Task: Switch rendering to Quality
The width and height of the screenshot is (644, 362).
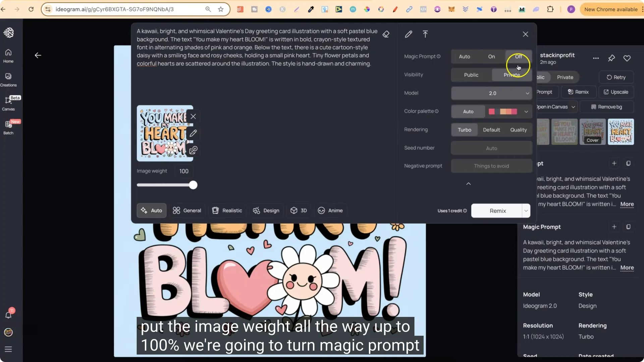Action: click(518, 130)
